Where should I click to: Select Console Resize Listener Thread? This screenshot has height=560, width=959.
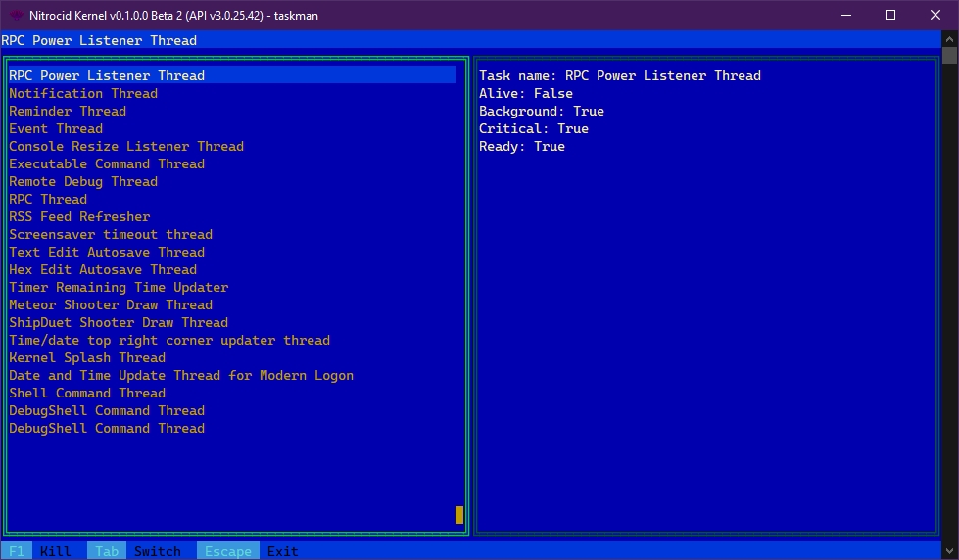coord(126,147)
